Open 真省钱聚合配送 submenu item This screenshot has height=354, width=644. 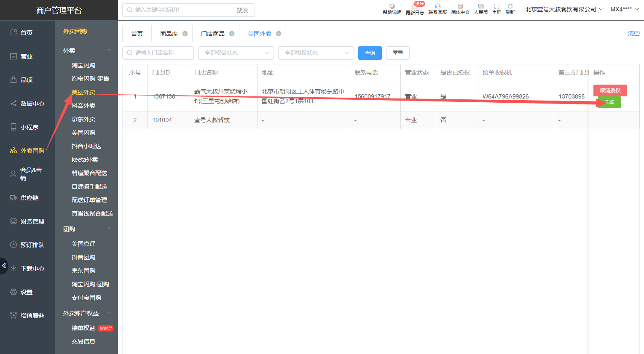92,213
